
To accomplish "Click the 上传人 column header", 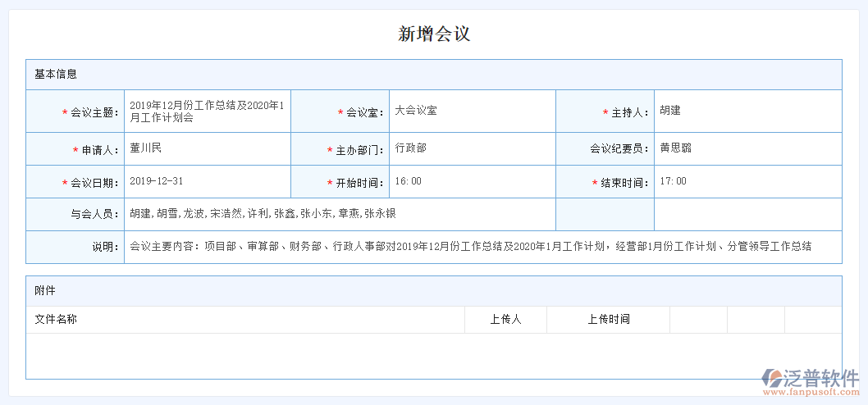I will click(505, 319).
